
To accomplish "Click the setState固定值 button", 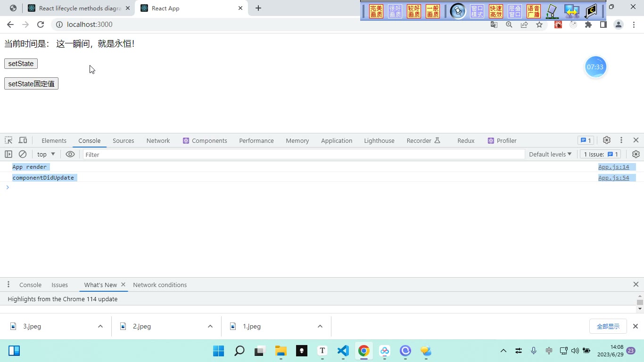I will coord(31,84).
